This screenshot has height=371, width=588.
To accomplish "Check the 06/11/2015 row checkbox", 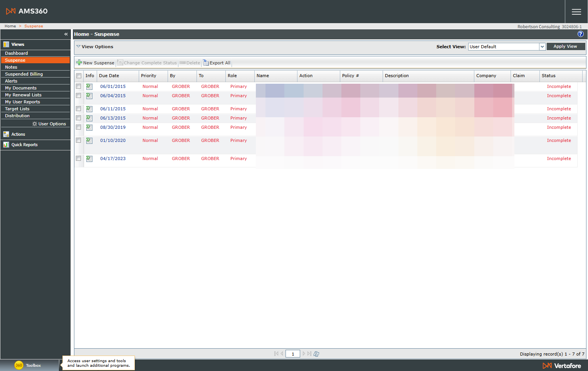I will pyautogui.click(x=79, y=109).
